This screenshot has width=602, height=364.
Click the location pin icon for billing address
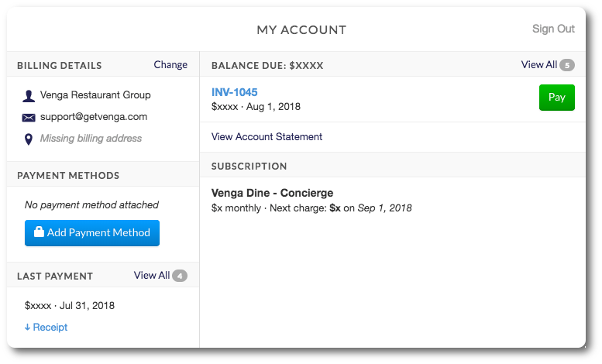tap(29, 139)
